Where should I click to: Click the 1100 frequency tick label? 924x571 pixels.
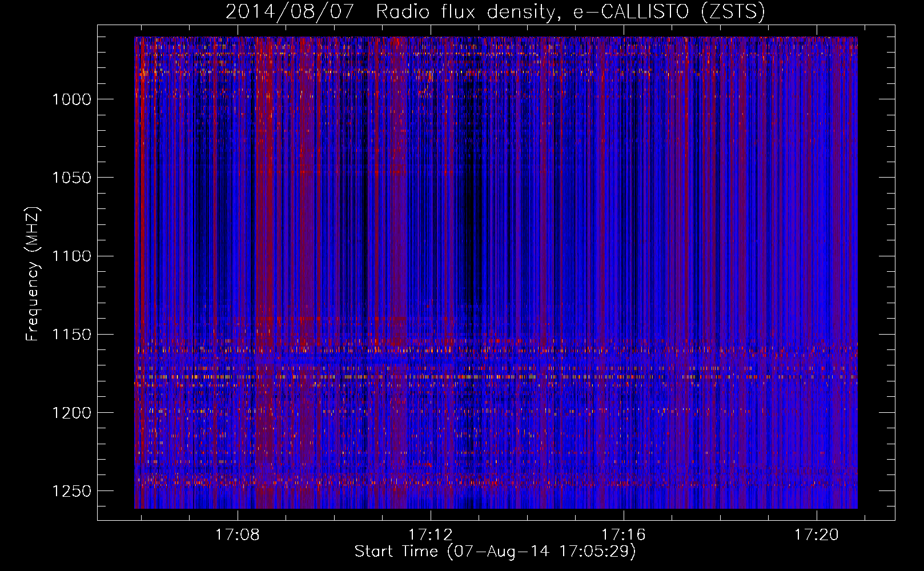coord(71,256)
